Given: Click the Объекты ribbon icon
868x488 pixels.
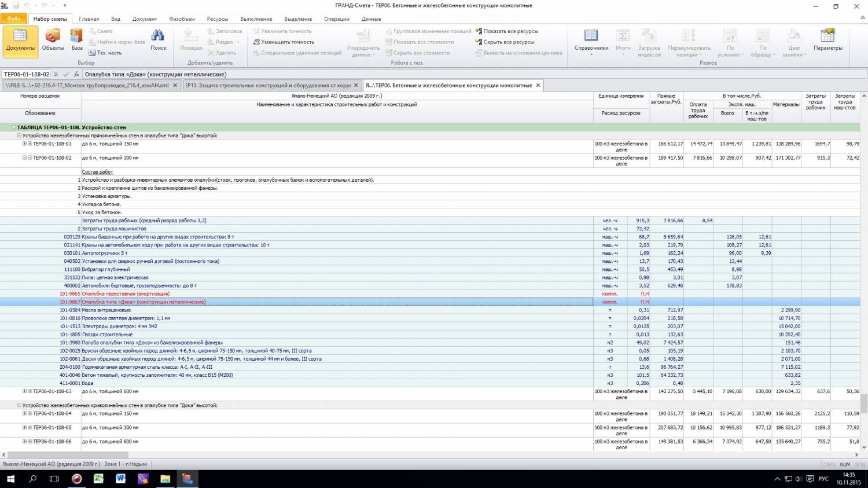Looking at the screenshot, I should click(53, 41).
